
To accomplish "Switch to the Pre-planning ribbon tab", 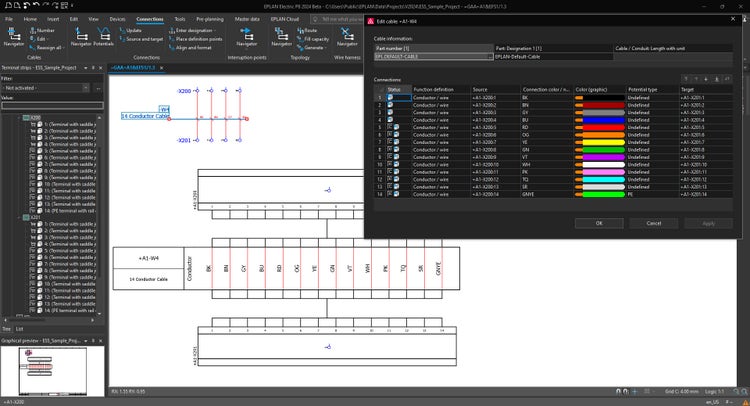I will click(x=211, y=18).
